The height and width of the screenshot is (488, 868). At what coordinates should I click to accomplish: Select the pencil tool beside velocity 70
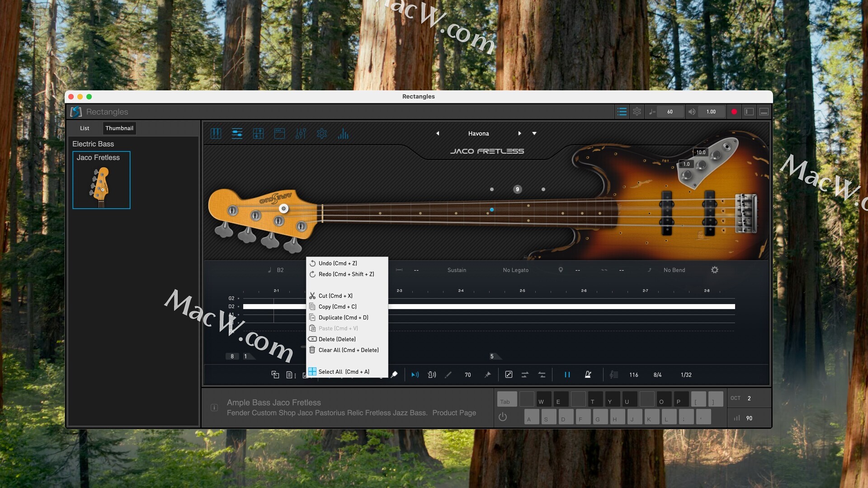coord(448,375)
